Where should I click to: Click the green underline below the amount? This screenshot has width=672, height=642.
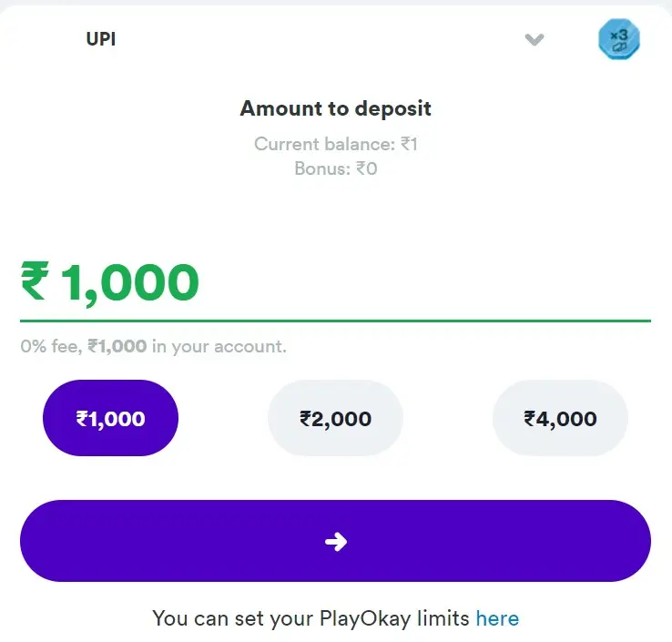tap(335, 321)
